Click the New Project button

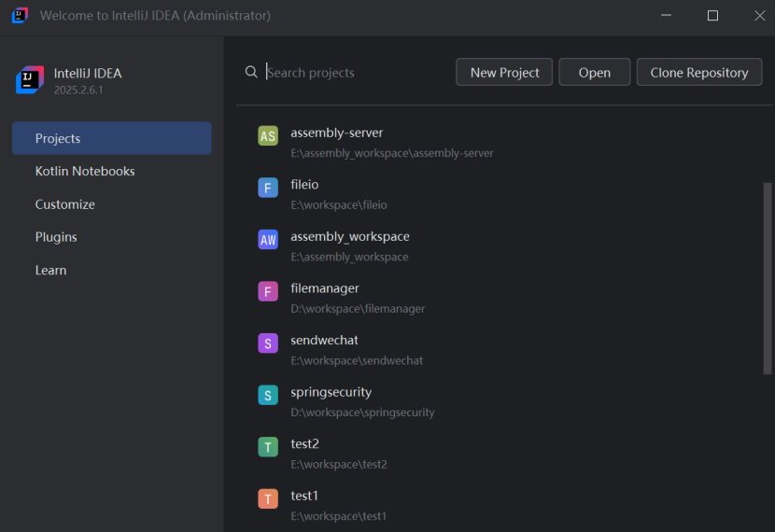click(x=504, y=72)
